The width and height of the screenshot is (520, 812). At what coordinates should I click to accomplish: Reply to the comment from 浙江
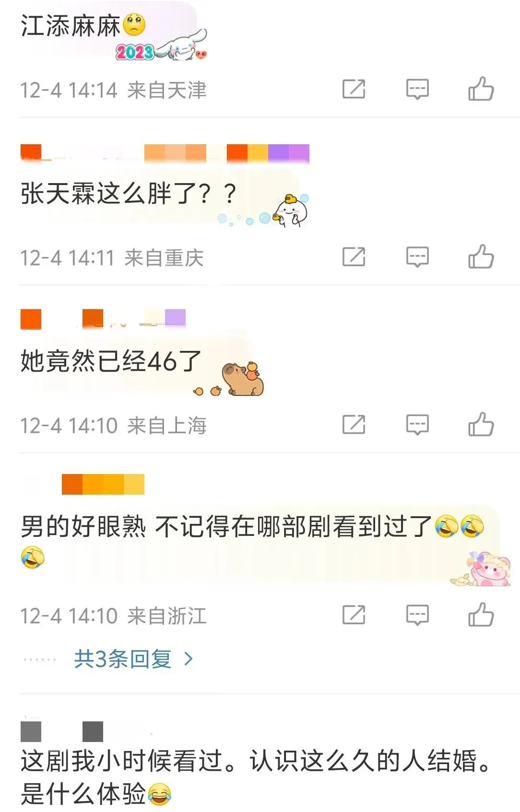[x=417, y=615]
